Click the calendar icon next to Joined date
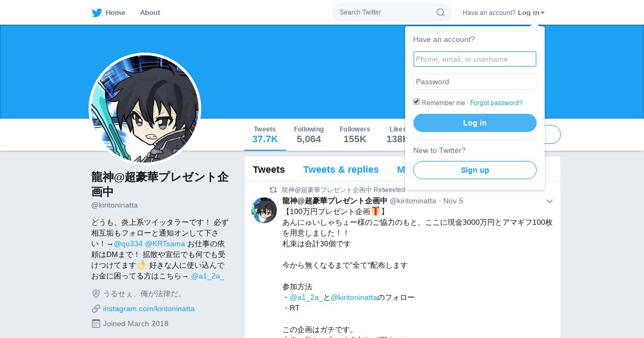Viewport: 644px width, 338px height. [x=96, y=324]
